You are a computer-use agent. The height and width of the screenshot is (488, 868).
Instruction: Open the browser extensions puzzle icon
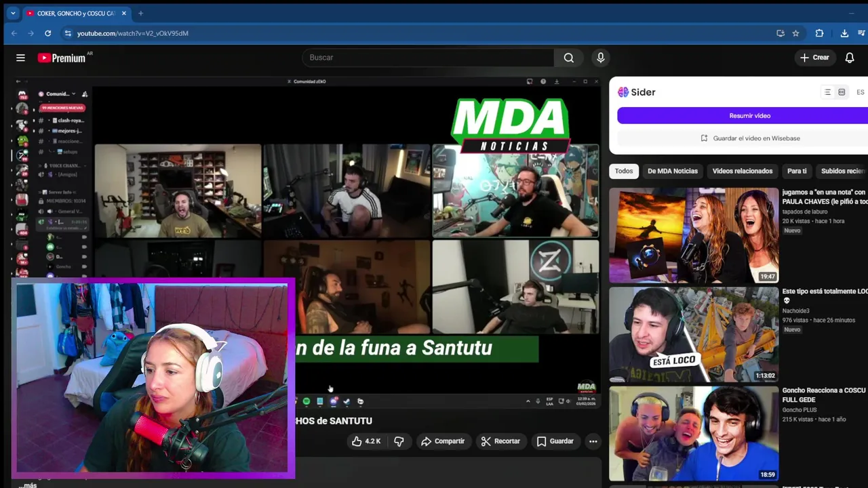point(819,33)
